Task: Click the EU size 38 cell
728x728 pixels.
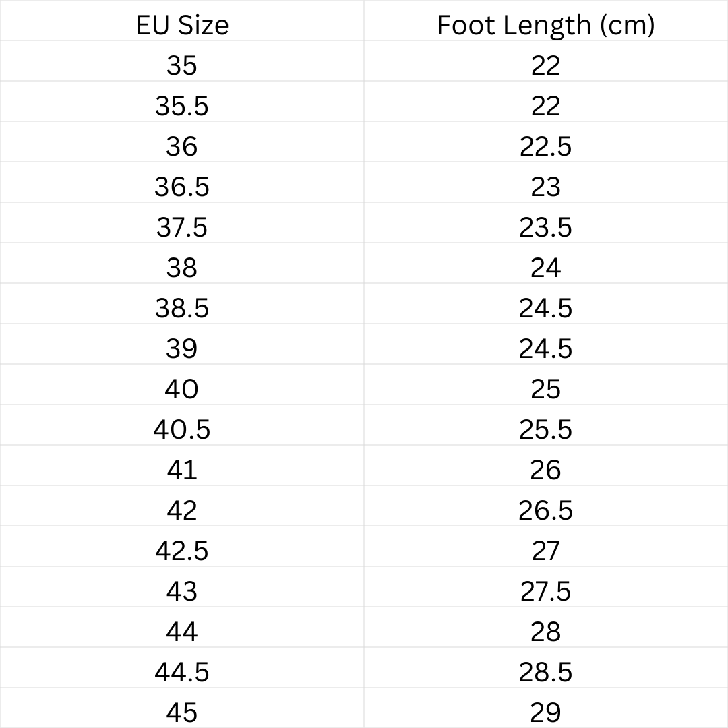Action: [182, 268]
